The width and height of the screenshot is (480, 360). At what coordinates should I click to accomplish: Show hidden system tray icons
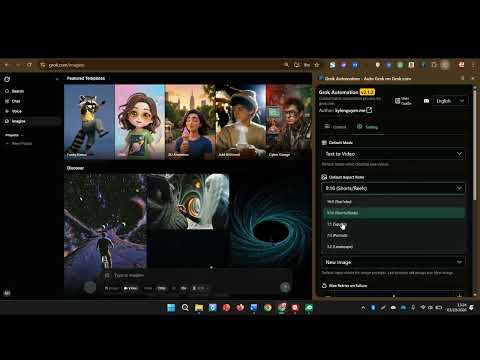pos(363,308)
